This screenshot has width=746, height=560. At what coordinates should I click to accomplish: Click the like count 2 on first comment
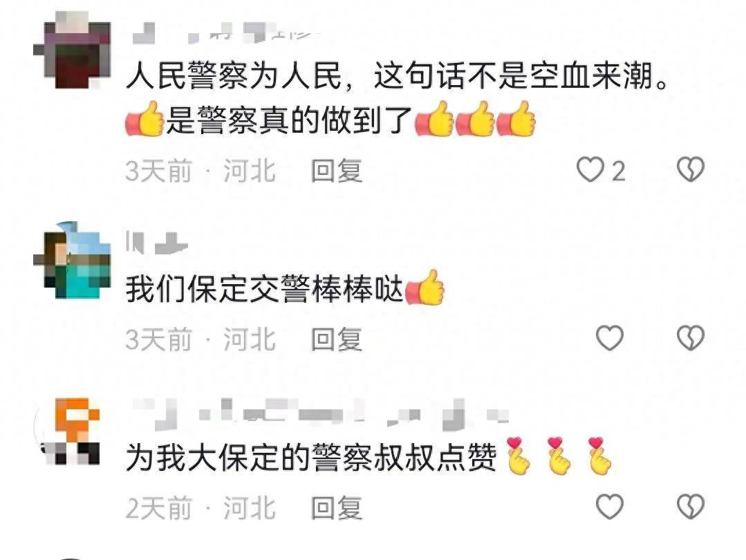click(x=618, y=171)
